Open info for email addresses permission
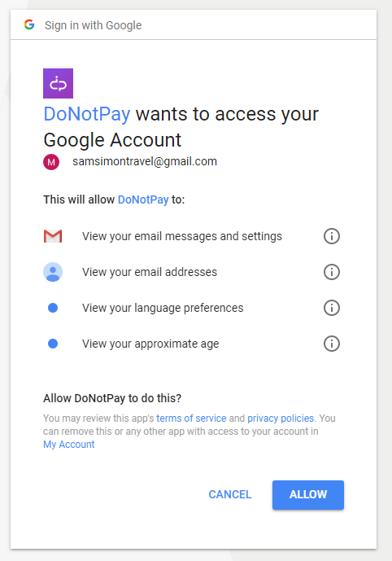The image size is (392, 561). click(x=332, y=272)
